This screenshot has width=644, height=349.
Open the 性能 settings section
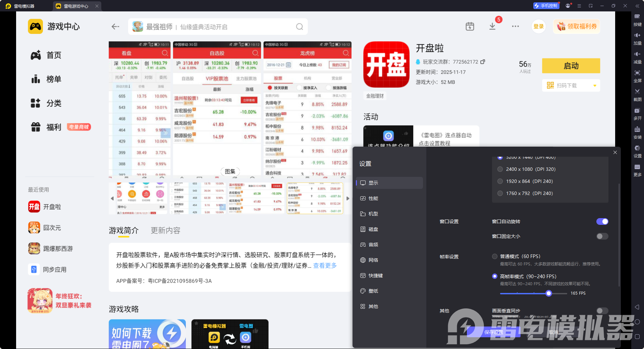point(389,198)
